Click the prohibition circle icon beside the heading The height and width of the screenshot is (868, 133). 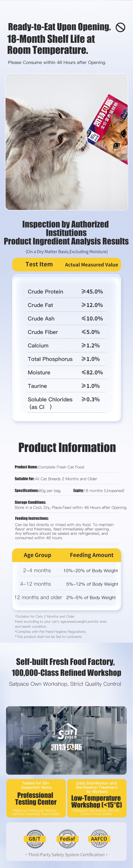[120, 28]
